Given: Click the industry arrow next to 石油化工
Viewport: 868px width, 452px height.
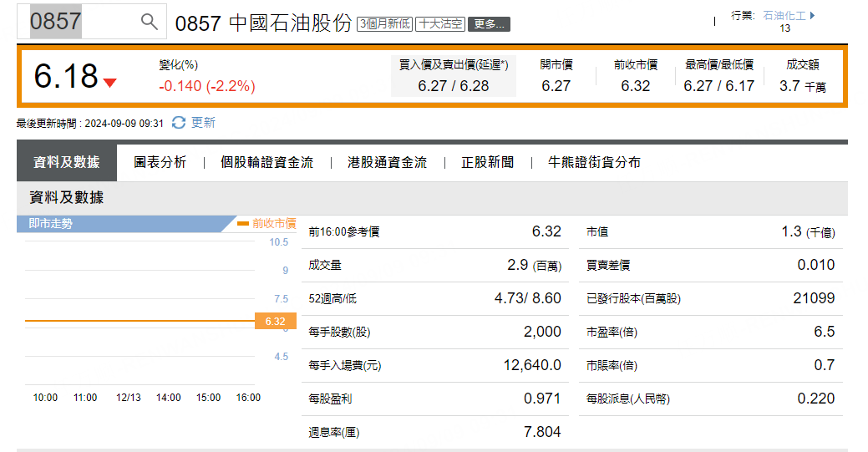Looking at the screenshot, I should (812, 16).
